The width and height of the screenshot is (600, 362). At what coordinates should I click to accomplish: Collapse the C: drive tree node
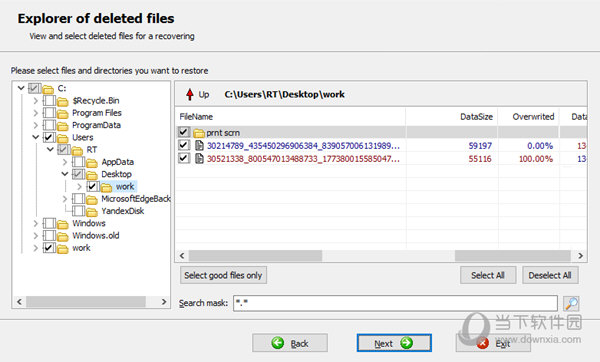click(21, 88)
